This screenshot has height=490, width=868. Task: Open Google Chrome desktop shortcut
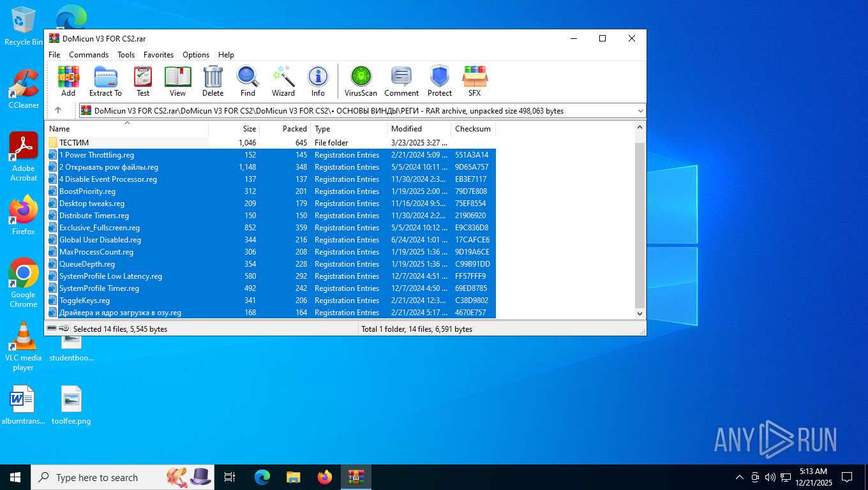pos(24,283)
